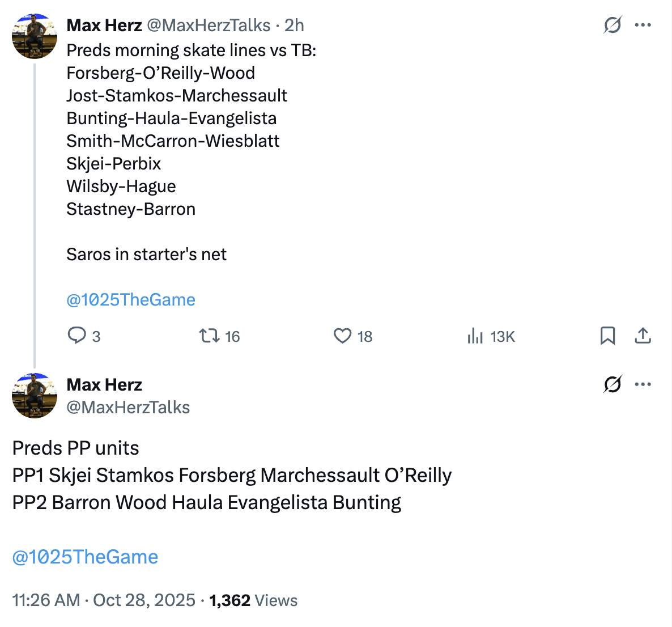The width and height of the screenshot is (672, 627).
Task: Click @MaxHerzTalks handle on PP units tweet
Action: tap(128, 407)
